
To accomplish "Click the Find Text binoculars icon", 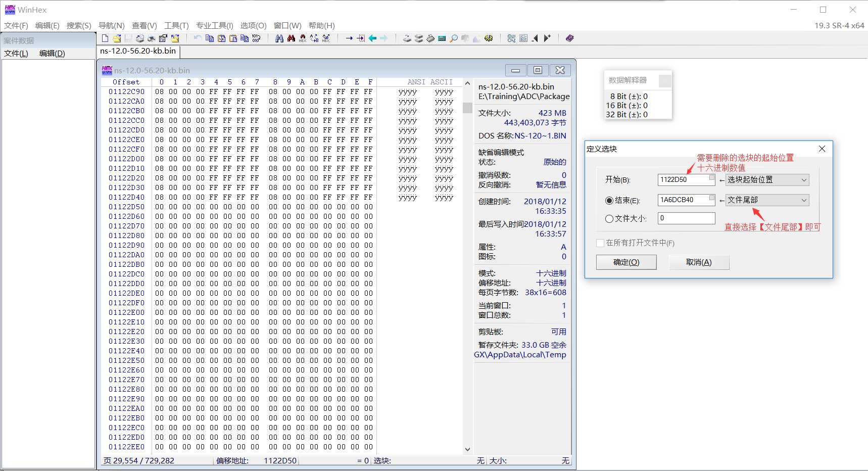I will pos(279,38).
